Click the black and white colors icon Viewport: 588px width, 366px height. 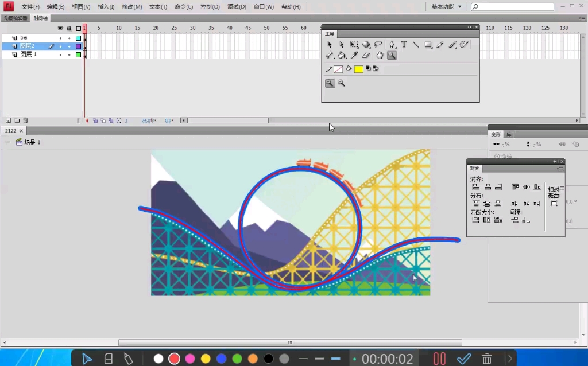click(x=368, y=68)
